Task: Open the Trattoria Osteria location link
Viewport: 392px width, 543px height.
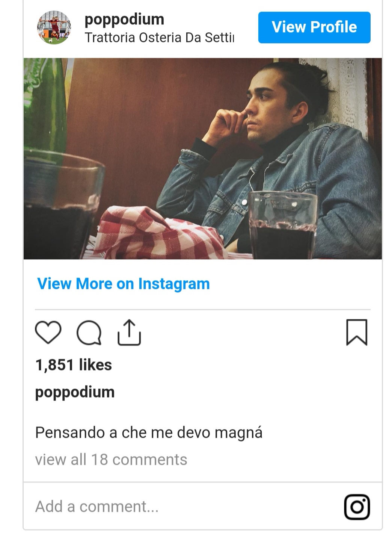Action: coord(159,38)
